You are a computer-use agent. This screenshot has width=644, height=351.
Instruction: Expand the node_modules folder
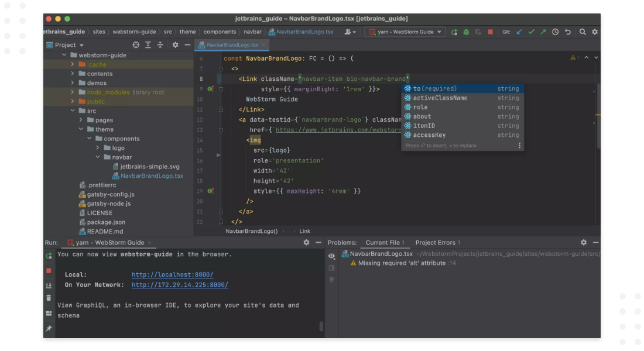(73, 92)
